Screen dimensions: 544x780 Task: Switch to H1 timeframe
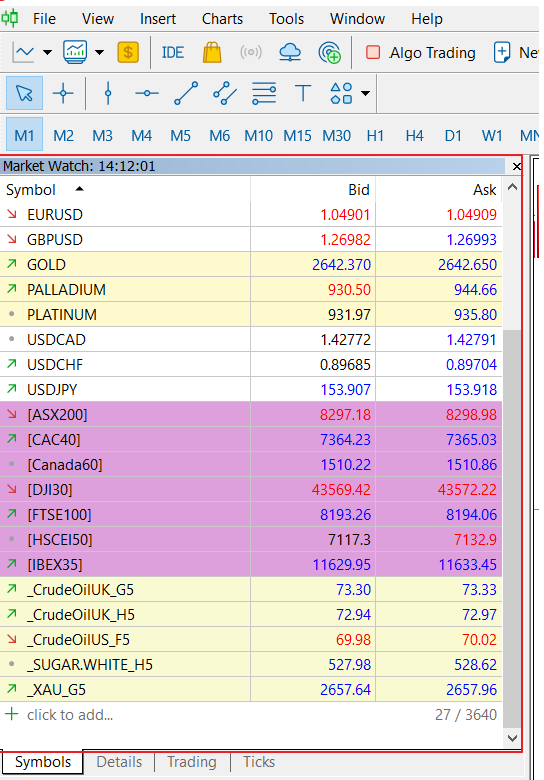coord(375,135)
